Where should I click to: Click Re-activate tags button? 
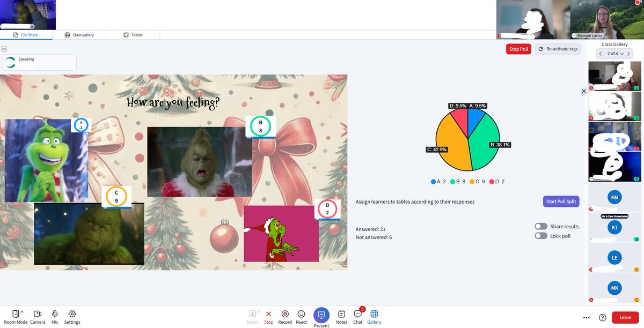coord(558,49)
